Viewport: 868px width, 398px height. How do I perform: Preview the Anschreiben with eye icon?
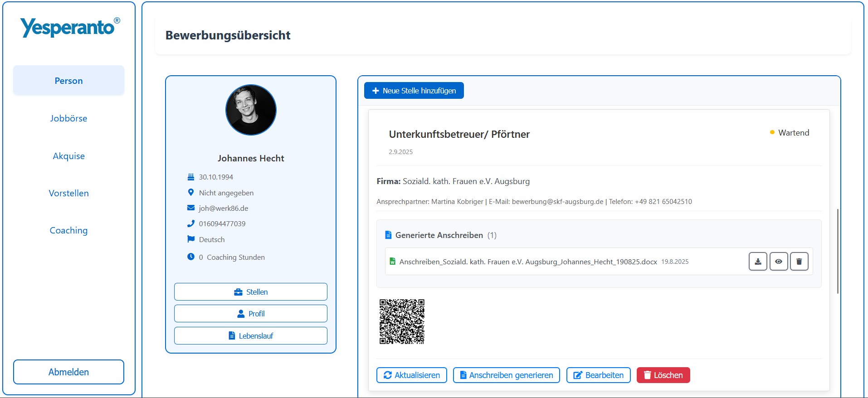coord(778,262)
